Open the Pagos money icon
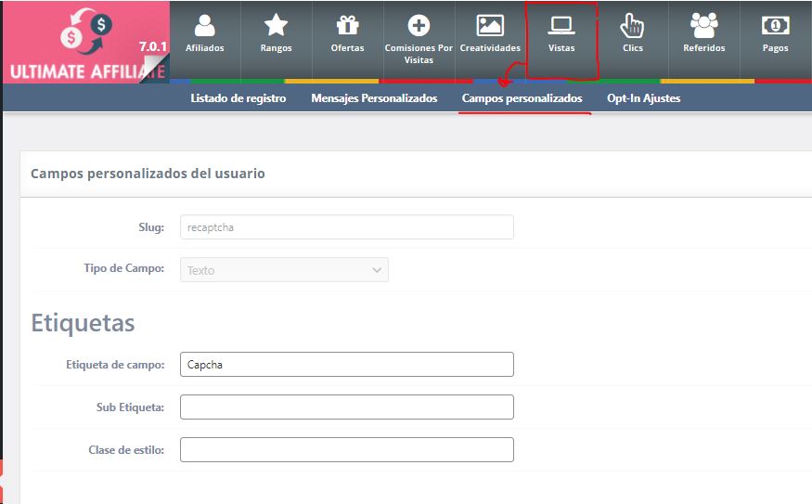The height and width of the screenshot is (504, 812). pyautogui.click(x=775, y=26)
